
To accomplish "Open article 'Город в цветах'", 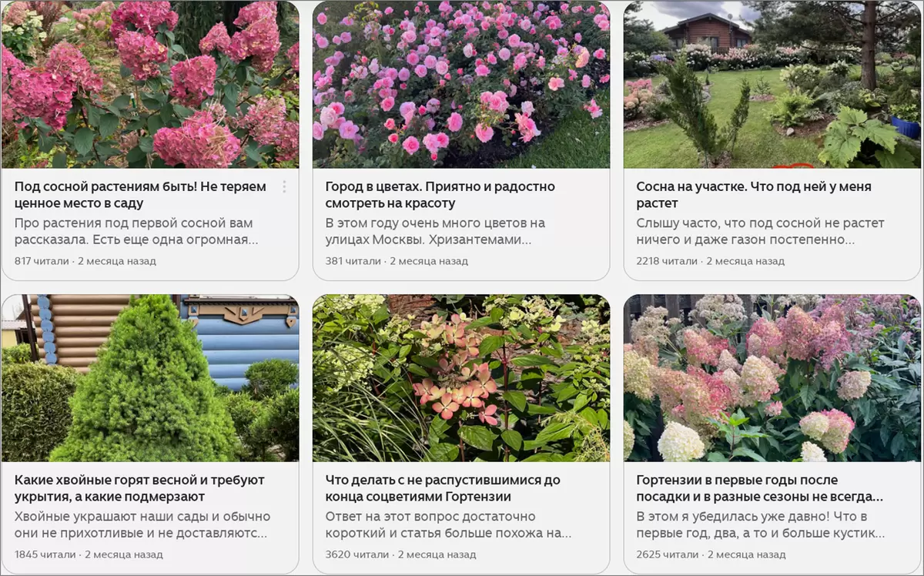I will click(x=440, y=195).
